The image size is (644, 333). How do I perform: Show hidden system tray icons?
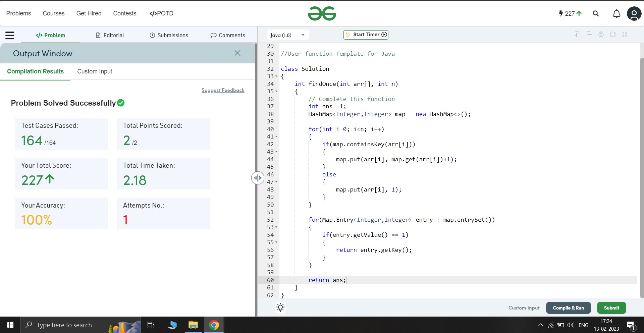pyautogui.click(x=540, y=325)
